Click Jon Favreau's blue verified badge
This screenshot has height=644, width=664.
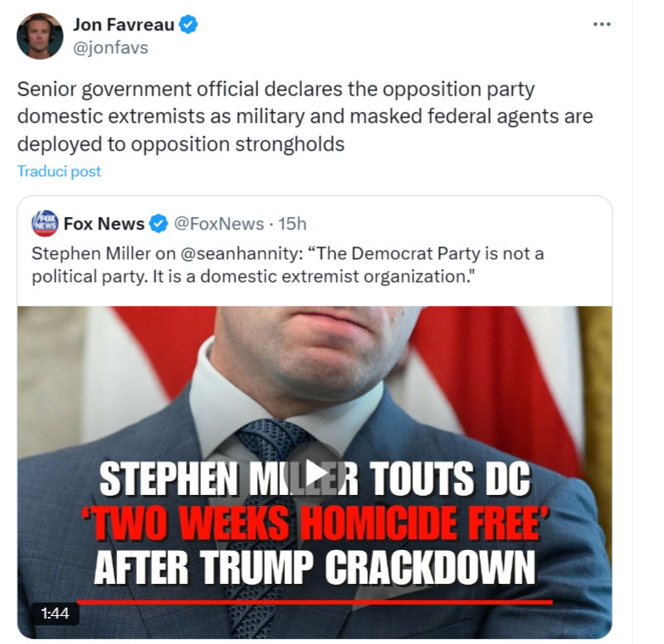tap(188, 25)
